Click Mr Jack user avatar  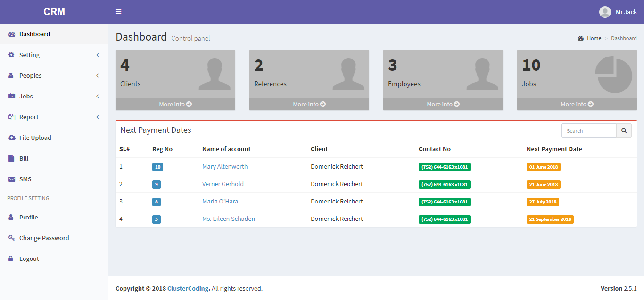pyautogui.click(x=605, y=12)
